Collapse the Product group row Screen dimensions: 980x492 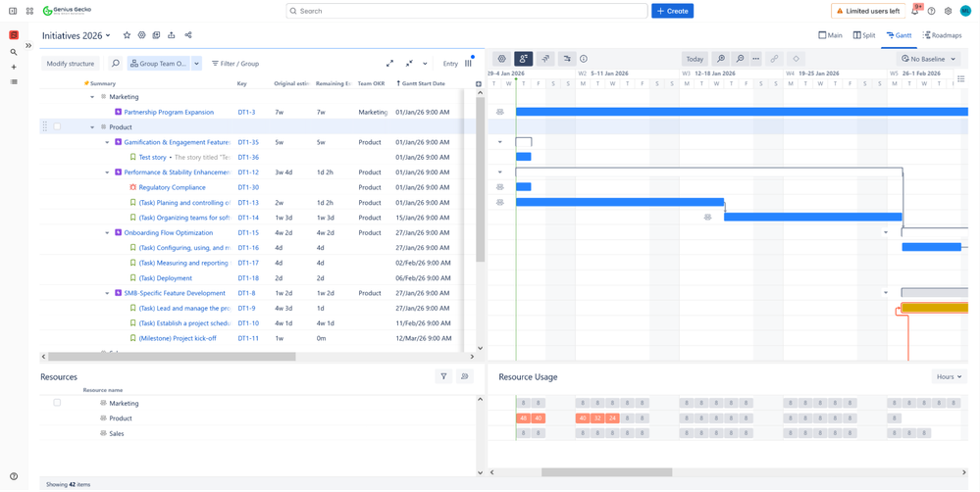(x=92, y=126)
